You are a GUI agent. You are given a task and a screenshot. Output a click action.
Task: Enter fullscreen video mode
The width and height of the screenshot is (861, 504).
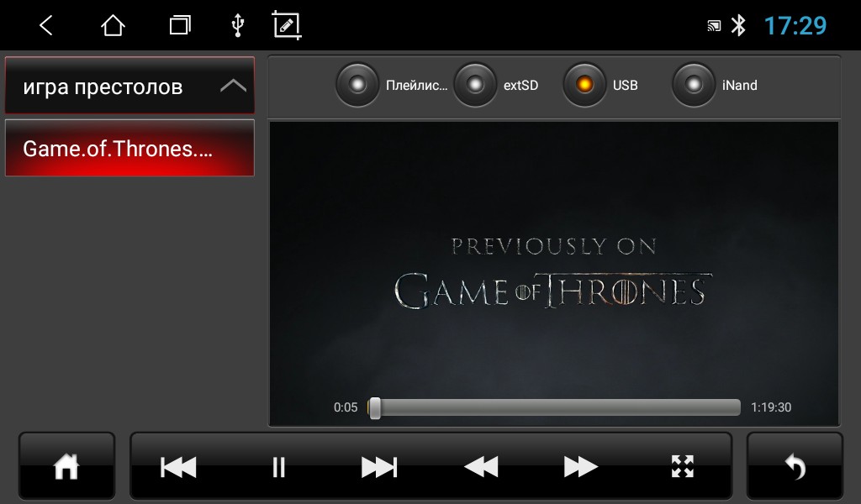click(683, 466)
